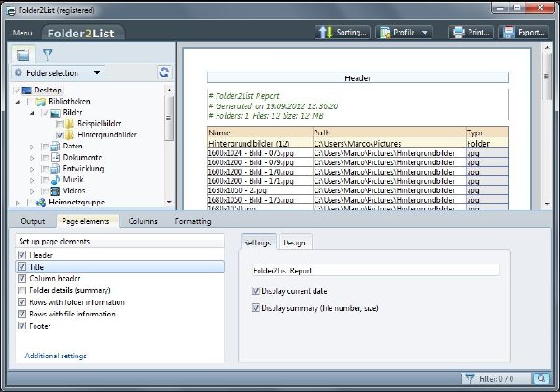
Task: Enable Folder details (summary) checkbox
Action: (x=21, y=290)
